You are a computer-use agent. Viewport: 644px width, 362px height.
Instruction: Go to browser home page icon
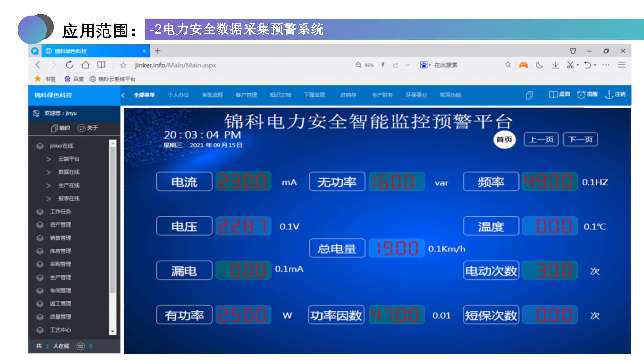pyautogui.click(x=85, y=65)
